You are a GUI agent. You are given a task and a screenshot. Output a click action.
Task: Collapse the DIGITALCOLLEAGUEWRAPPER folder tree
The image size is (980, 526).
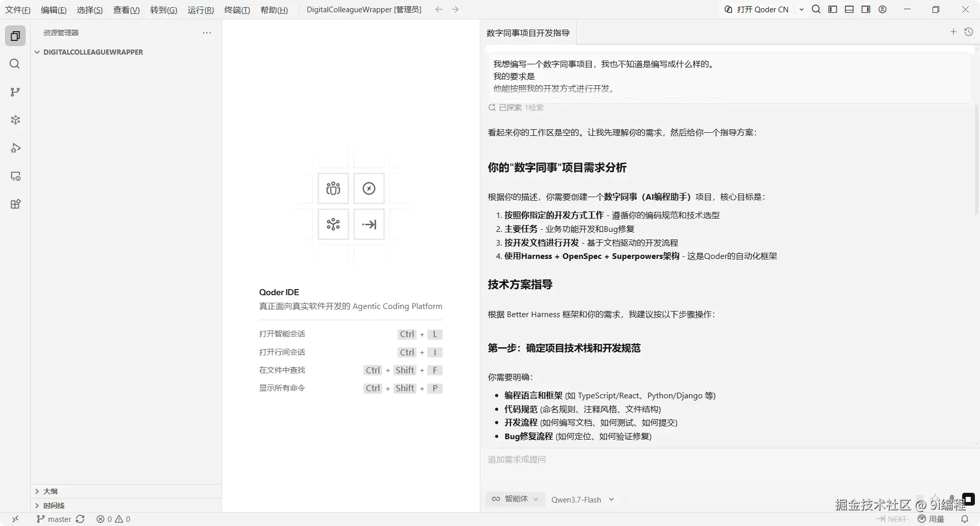(x=37, y=52)
